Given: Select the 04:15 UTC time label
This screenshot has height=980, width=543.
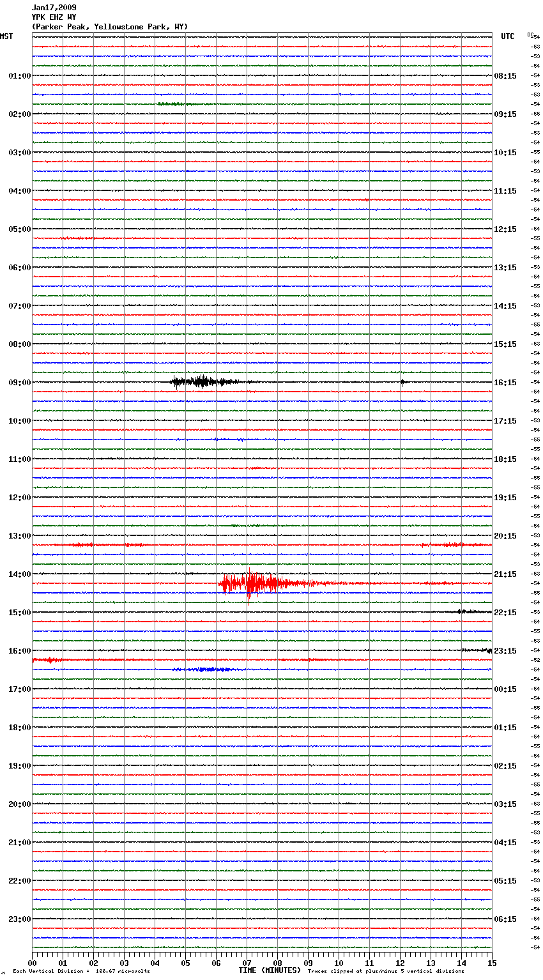Looking at the screenshot, I should coord(505,843).
